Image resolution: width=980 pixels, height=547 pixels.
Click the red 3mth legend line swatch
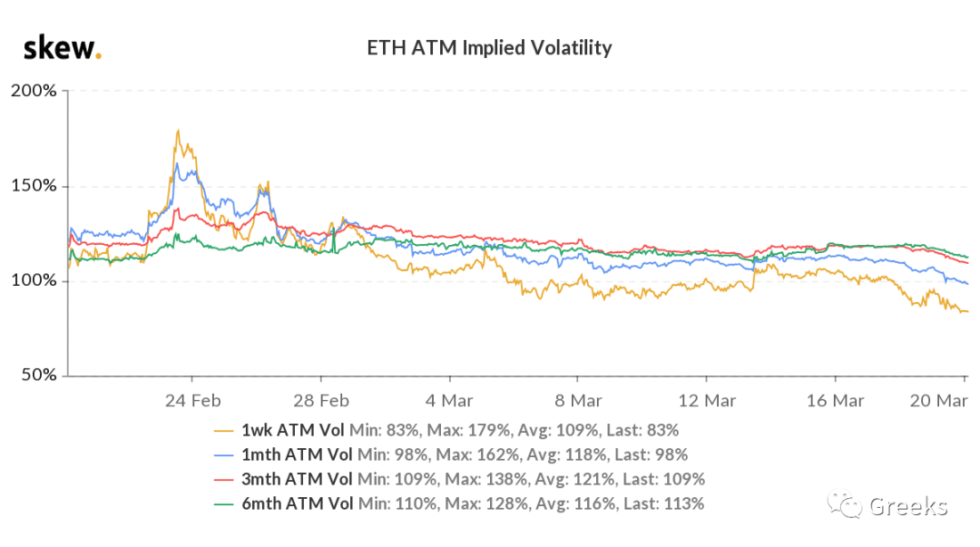click(x=224, y=480)
